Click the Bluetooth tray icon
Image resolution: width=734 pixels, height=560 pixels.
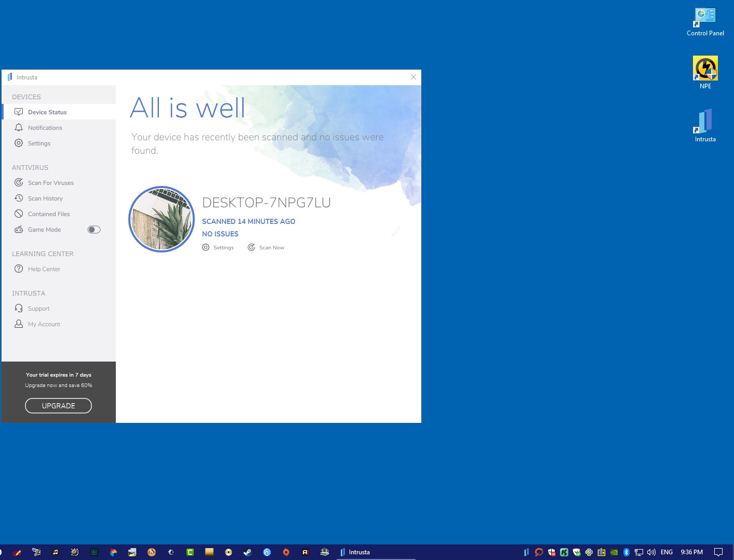click(626, 552)
